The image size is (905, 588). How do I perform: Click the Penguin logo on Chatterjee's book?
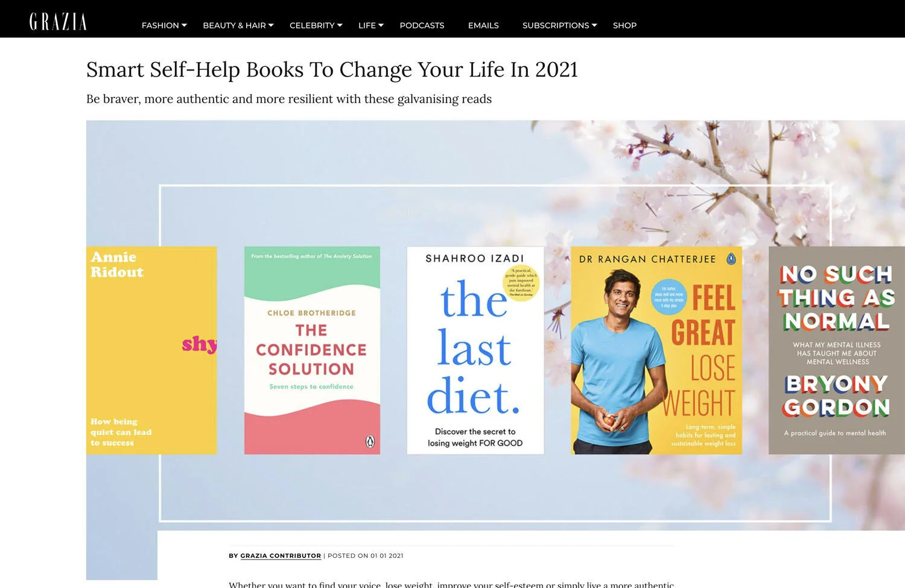point(731,259)
